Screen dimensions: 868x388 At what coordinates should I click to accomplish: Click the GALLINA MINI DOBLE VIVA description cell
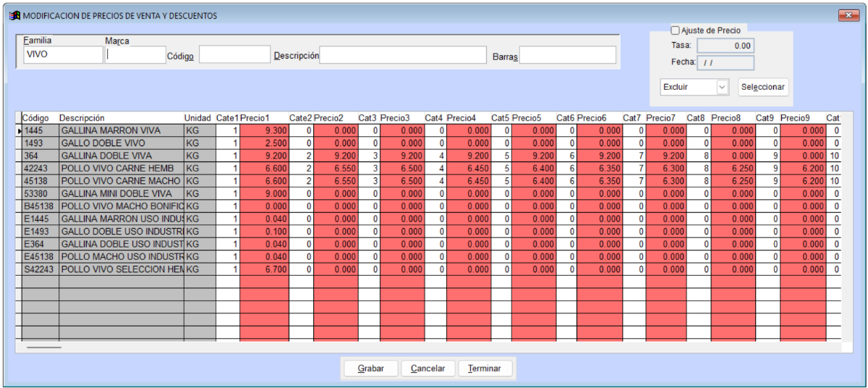[121, 194]
